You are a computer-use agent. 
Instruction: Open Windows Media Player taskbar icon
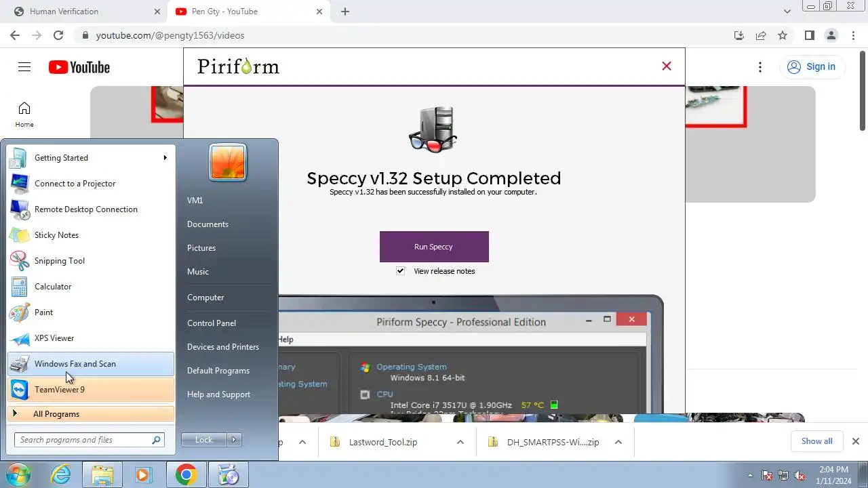(x=143, y=475)
